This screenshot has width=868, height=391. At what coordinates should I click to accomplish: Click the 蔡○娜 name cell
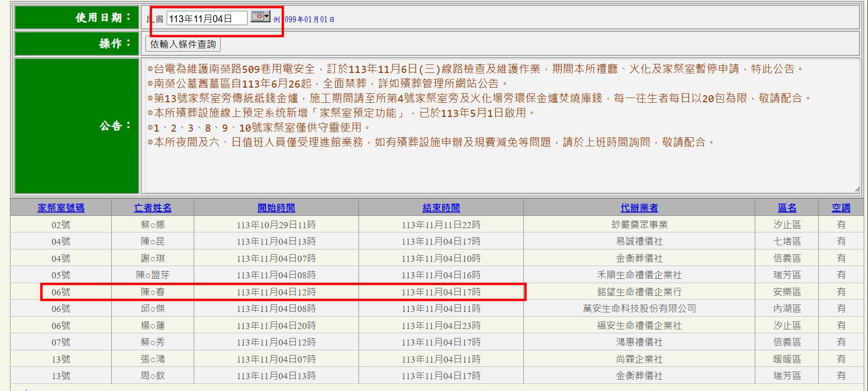pyautogui.click(x=152, y=225)
